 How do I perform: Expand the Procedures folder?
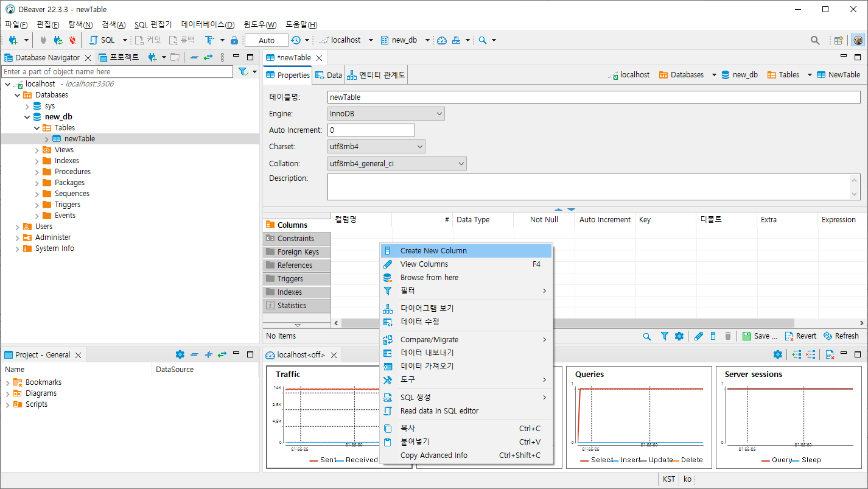click(37, 172)
